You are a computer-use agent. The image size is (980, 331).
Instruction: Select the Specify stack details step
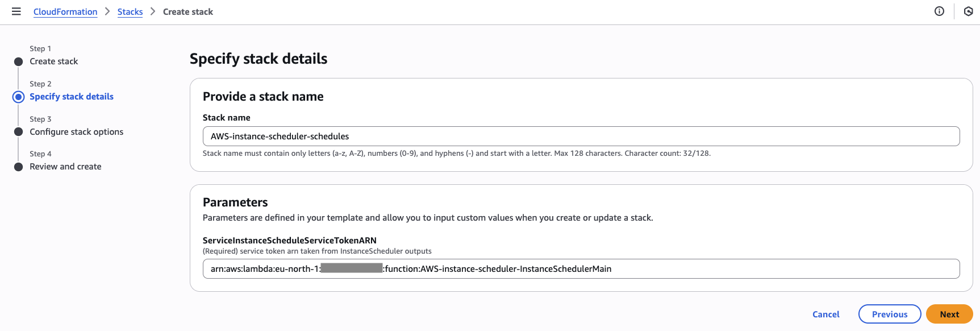[72, 97]
